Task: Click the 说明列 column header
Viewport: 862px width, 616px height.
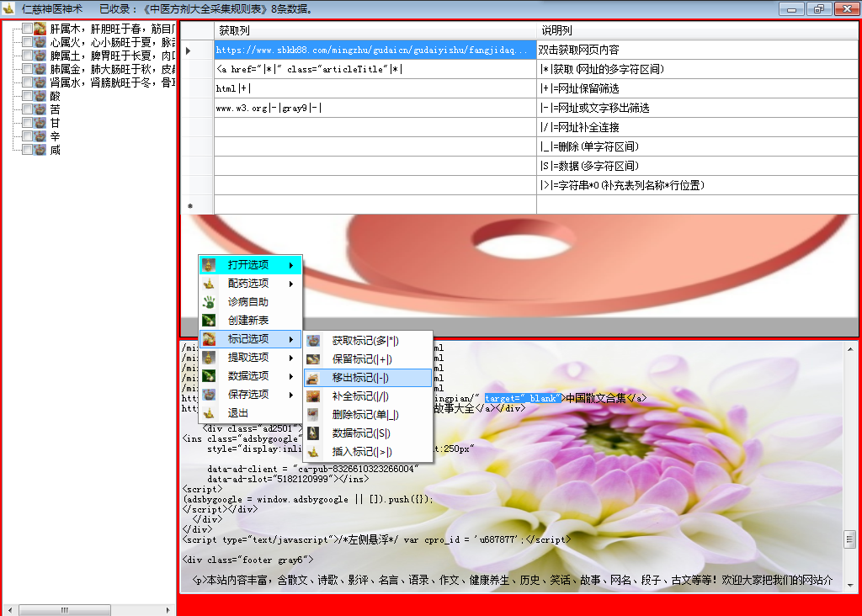Action: coord(697,30)
